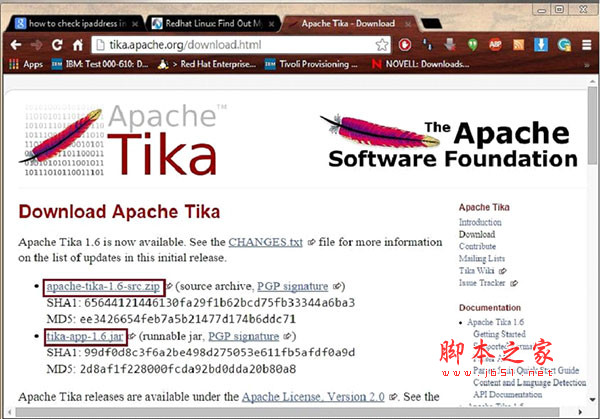Download apache-tika-1.6-src.zip
Viewport: 600px width, 419px height.
[x=103, y=287]
